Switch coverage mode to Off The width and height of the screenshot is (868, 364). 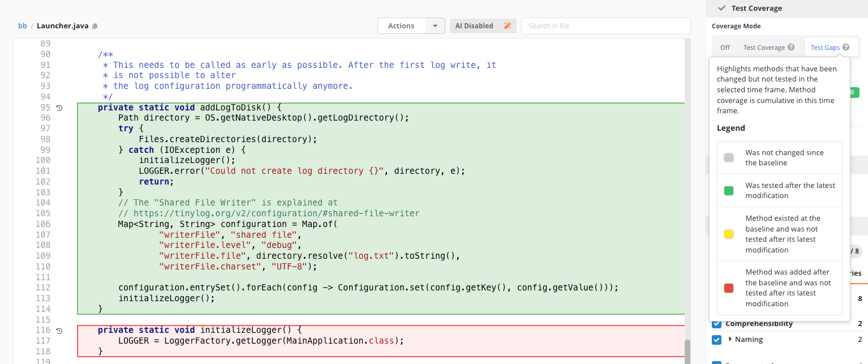point(725,48)
